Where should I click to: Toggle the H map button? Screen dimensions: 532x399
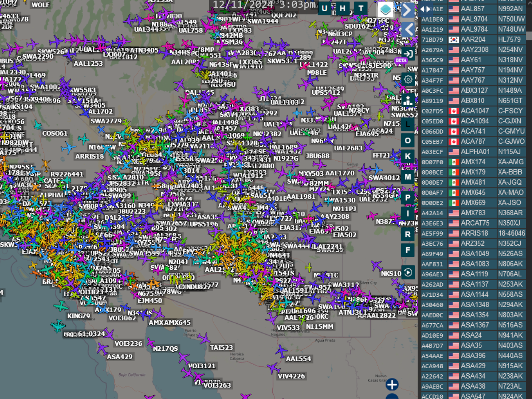click(x=342, y=8)
